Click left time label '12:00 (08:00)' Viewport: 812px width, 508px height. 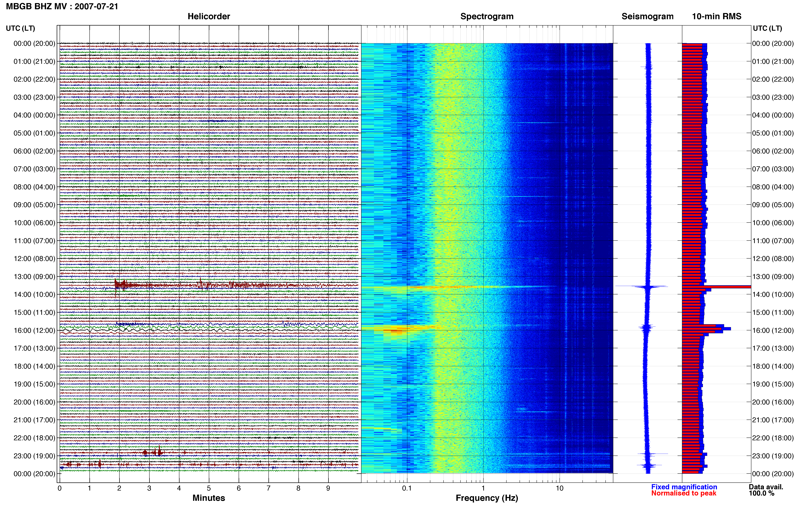(34, 259)
